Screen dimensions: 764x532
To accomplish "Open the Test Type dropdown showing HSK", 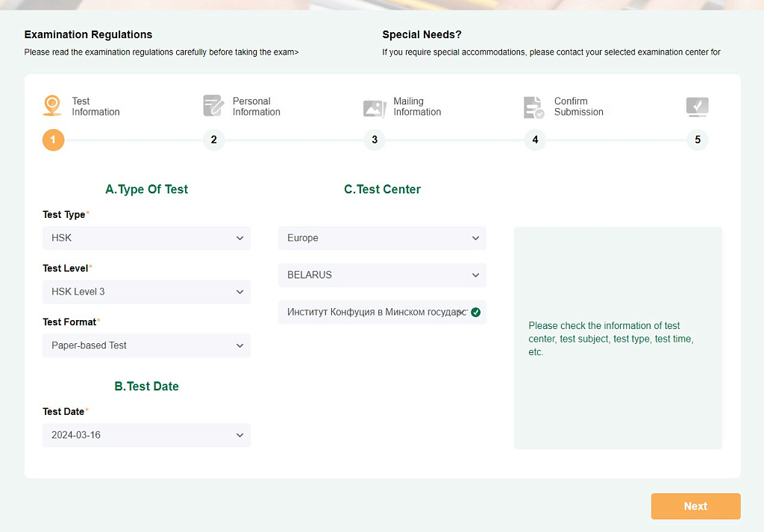I will (147, 238).
